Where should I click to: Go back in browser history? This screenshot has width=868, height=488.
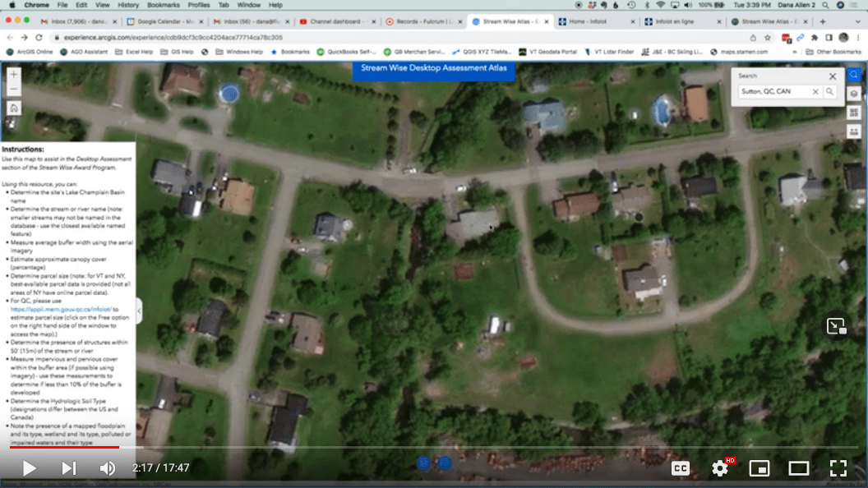(x=10, y=38)
